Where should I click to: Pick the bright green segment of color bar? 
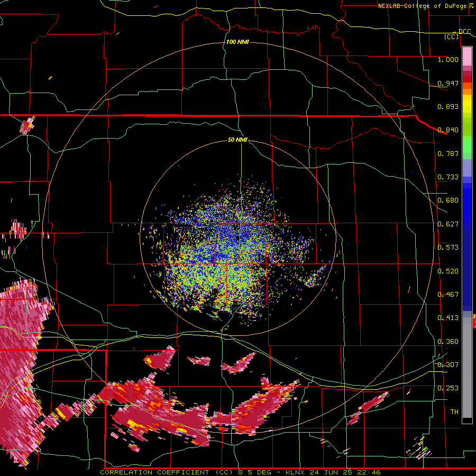[x=467, y=144]
